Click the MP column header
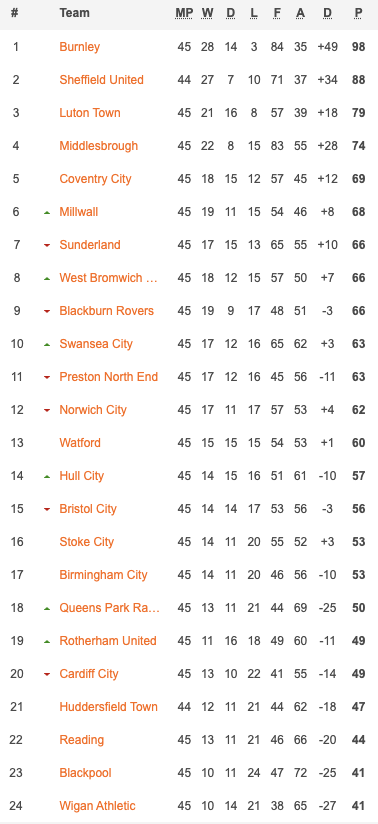The height and width of the screenshot is (824, 378). (x=184, y=13)
